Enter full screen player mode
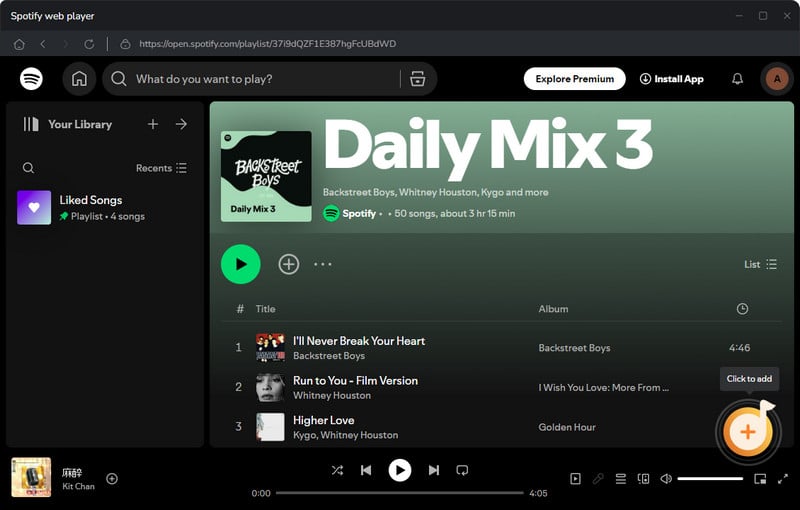The image size is (800, 510). pos(783,479)
